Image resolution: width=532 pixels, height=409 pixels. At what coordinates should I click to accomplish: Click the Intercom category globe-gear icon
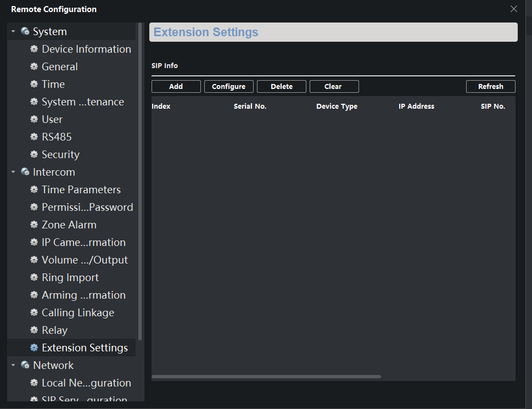point(25,172)
